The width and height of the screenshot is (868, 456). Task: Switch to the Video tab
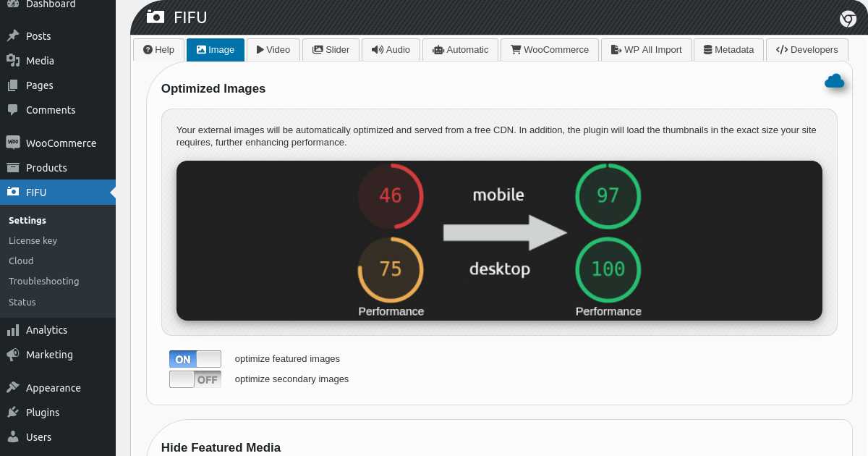point(273,50)
